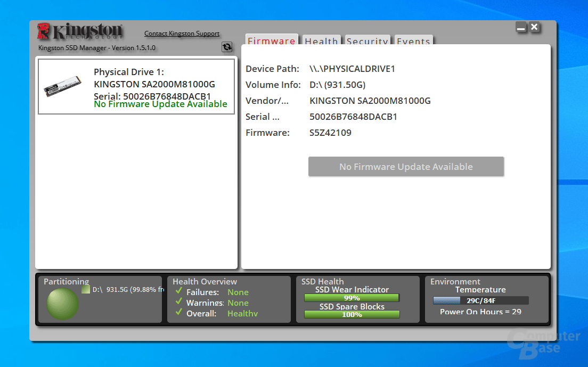This screenshot has height=367, width=588.
Task: Click the Health Overview panel heading
Action: pyautogui.click(x=205, y=281)
